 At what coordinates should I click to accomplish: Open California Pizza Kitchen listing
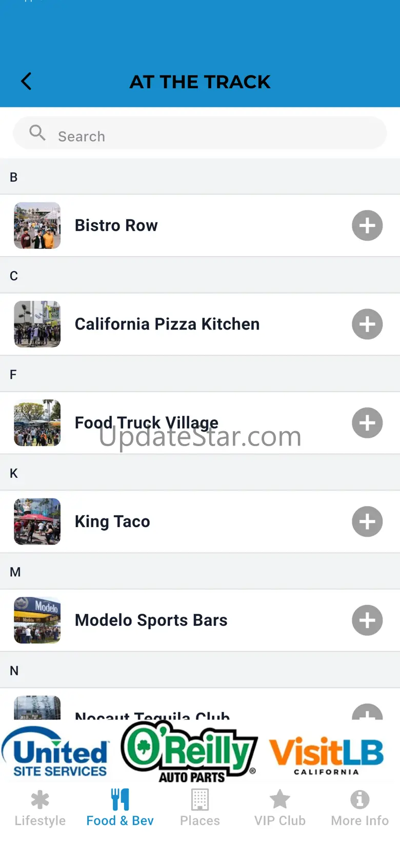click(167, 324)
